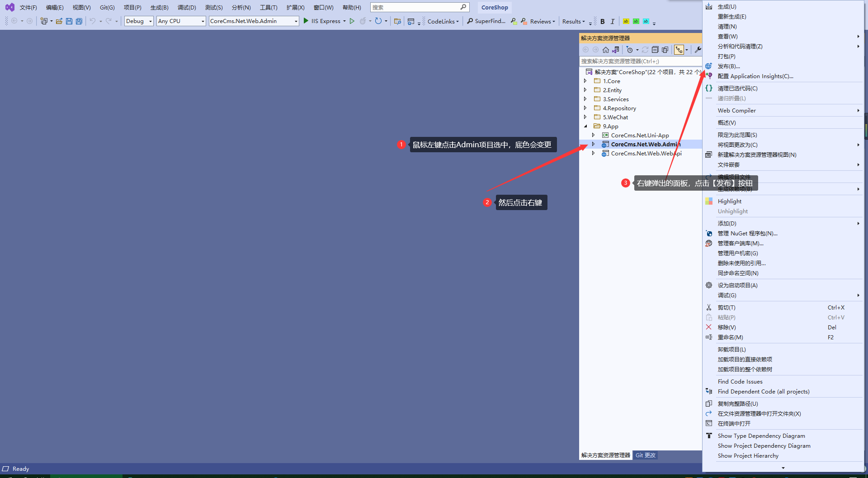Click the SuperFind... button
This screenshot has height=478, width=868.
pyautogui.click(x=486, y=21)
